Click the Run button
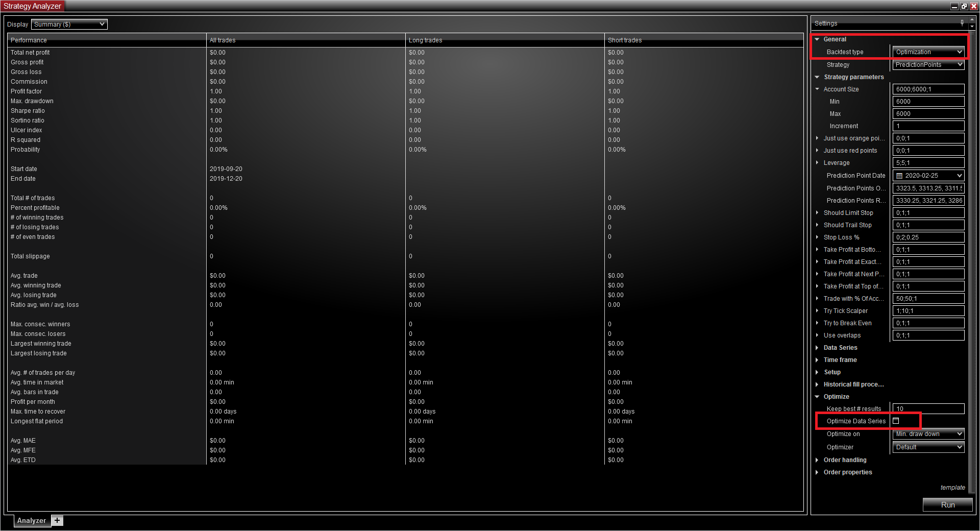The image size is (980, 531). (948, 504)
